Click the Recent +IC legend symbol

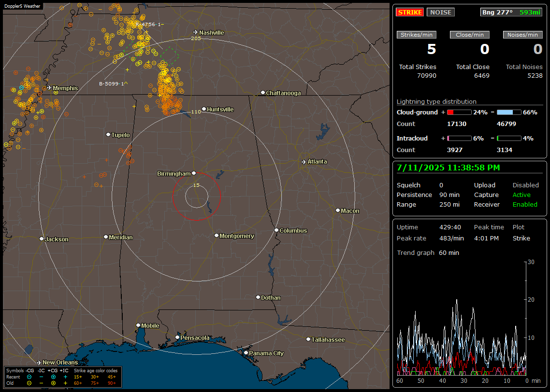(65, 377)
